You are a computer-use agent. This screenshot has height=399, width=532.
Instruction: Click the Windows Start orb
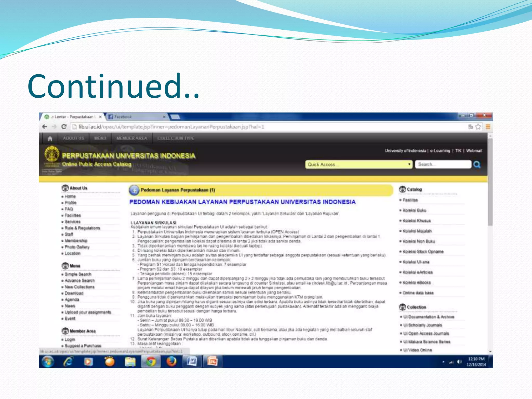pyautogui.click(x=48, y=362)
